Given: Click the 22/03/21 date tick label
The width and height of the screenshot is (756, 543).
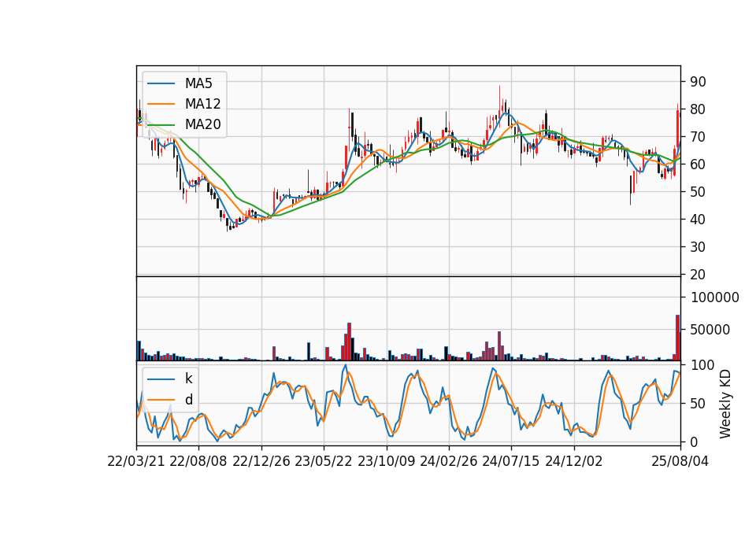Looking at the screenshot, I should coord(136,461).
